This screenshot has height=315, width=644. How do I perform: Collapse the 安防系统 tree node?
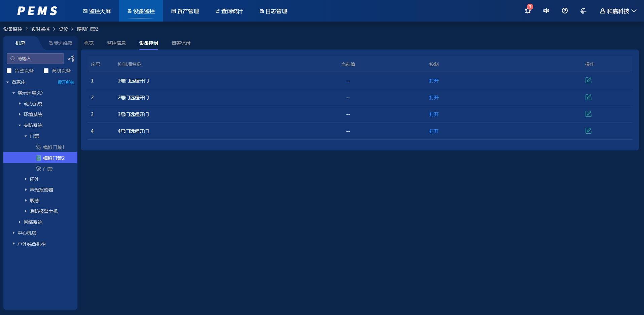[20, 125]
